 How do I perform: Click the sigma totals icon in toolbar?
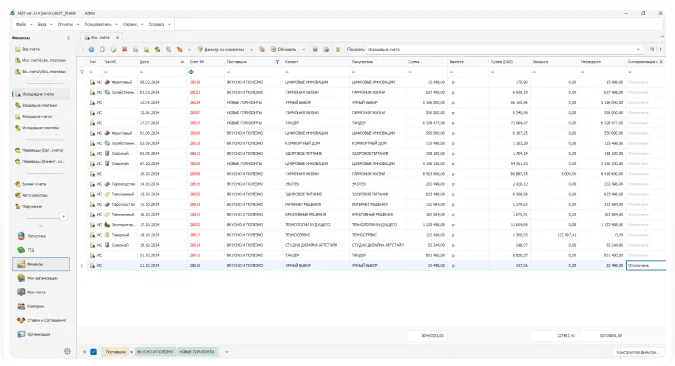[338, 50]
